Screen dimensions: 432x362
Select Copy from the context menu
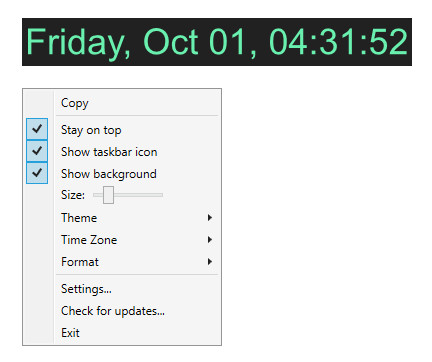coord(75,103)
